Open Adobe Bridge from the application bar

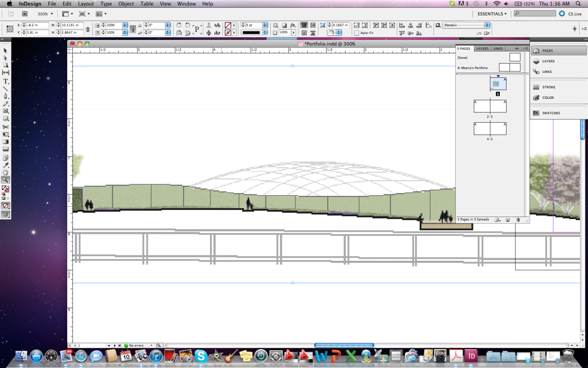pos(25,14)
